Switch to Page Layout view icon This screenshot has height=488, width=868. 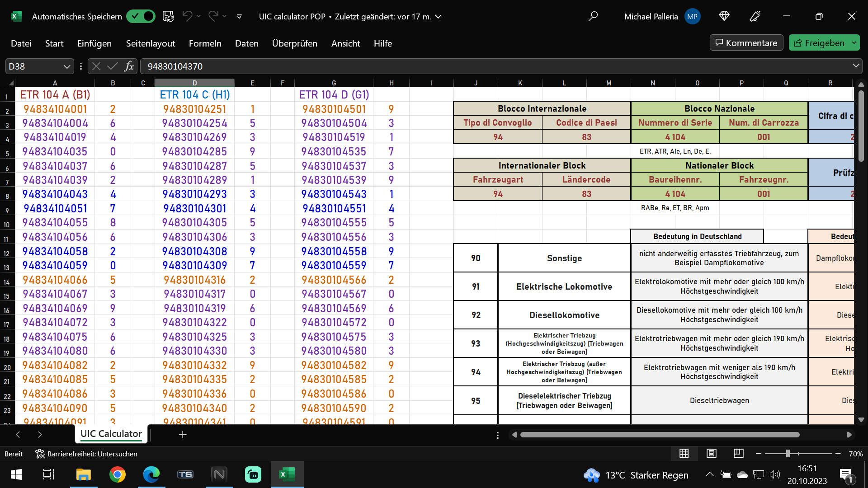coord(711,453)
